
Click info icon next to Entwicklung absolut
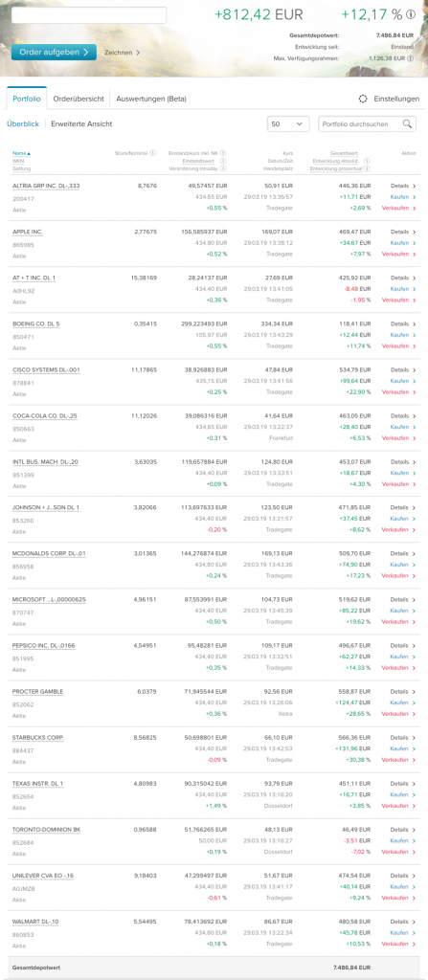point(367,161)
